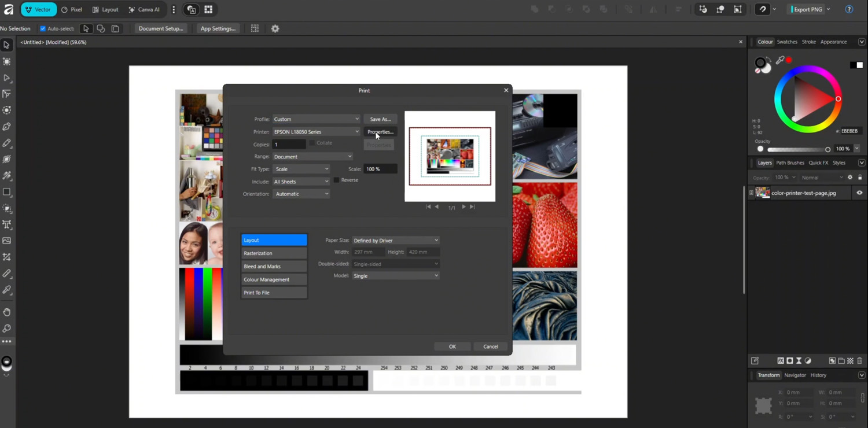
Task: Select the Pen tool in left toolbar
Action: click(x=7, y=126)
